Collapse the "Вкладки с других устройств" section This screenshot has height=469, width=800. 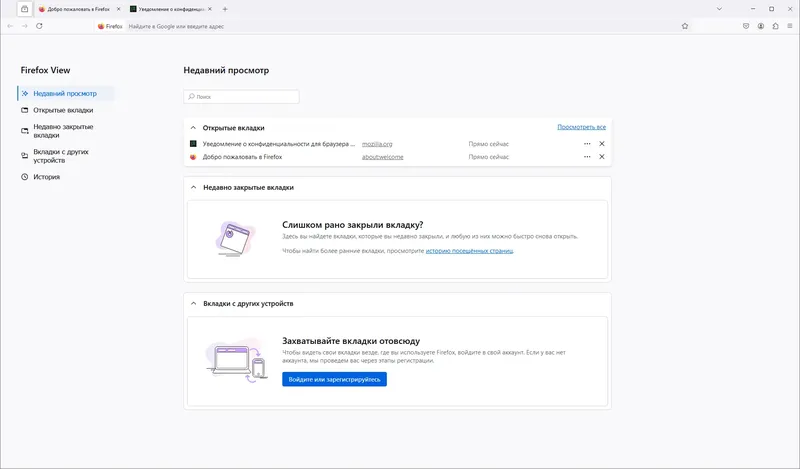tap(193, 303)
